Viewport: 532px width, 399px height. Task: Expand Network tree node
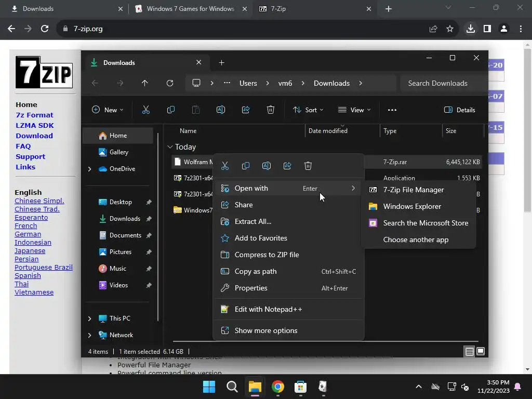coord(89,335)
